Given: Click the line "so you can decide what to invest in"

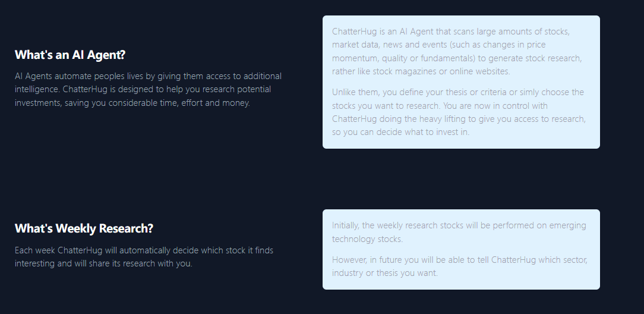Looking at the screenshot, I should point(400,132).
